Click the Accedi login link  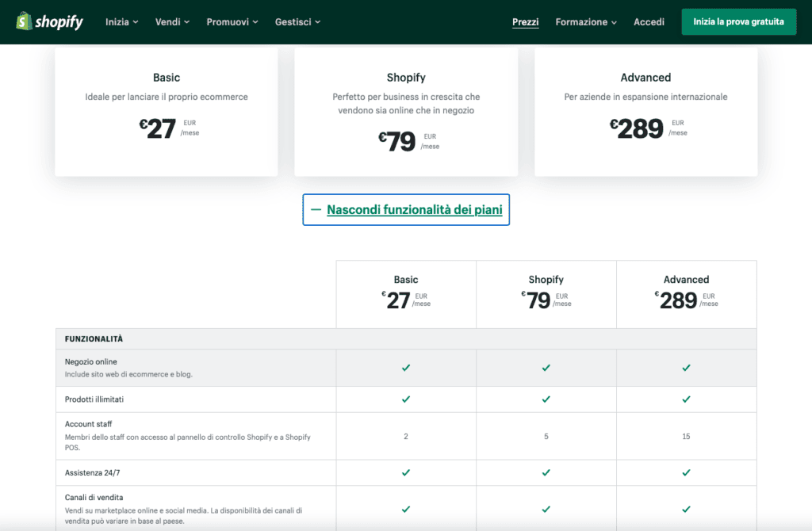[x=649, y=21]
